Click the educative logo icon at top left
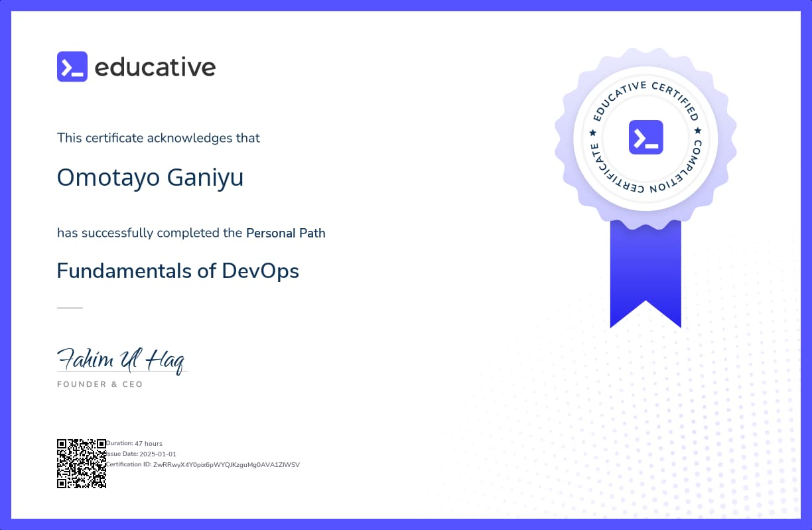 click(72, 66)
